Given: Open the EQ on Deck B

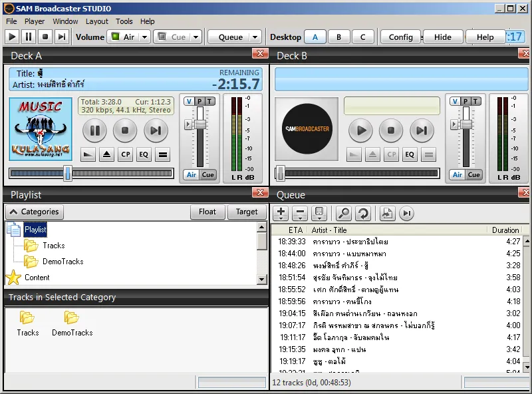Looking at the screenshot, I should point(410,155).
